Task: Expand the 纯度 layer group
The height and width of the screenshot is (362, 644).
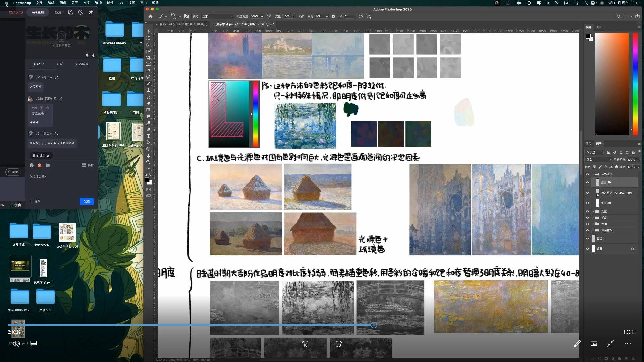Action: click(593, 212)
